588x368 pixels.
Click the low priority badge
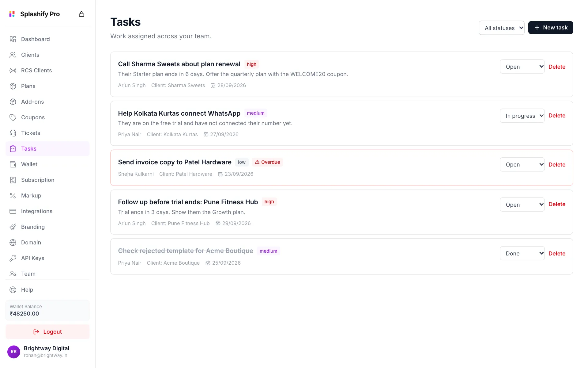click(x=242, y=162)
